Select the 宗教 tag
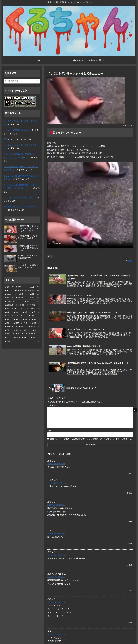Screen dimensions: 138x644 click(x=8, y=323)
